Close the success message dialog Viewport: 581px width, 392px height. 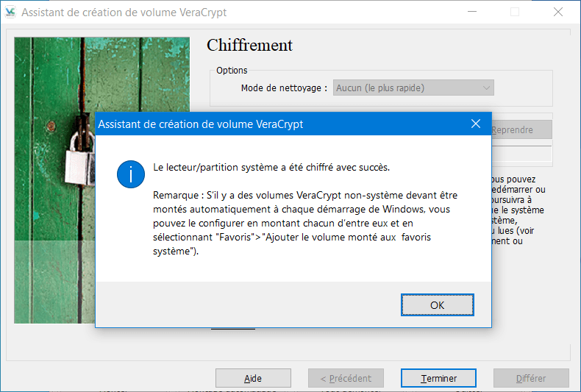476,124
